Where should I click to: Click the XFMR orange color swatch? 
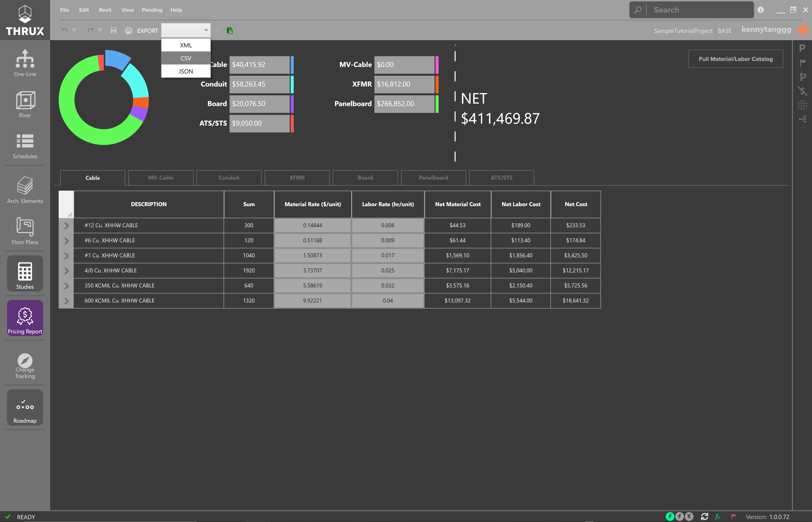(437, 84)
